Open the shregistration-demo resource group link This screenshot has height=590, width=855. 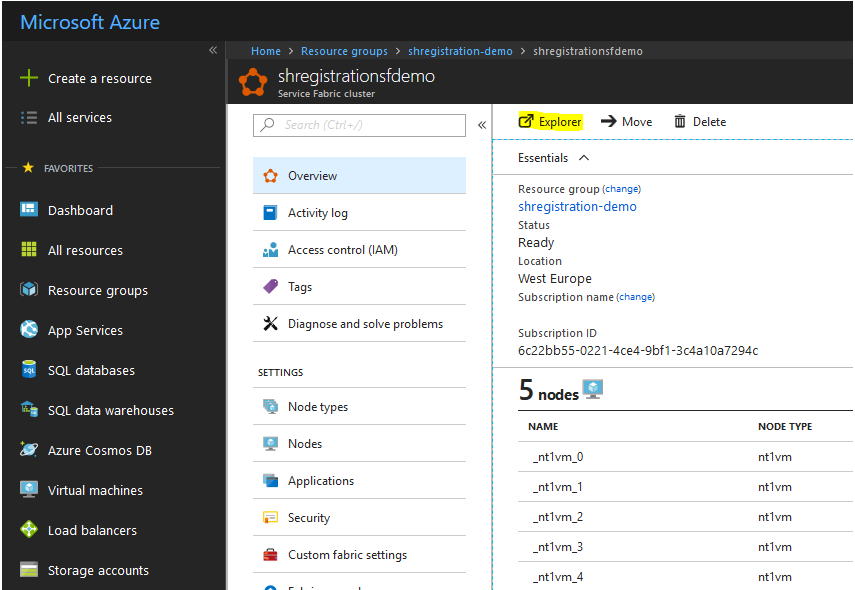(577, 206)
